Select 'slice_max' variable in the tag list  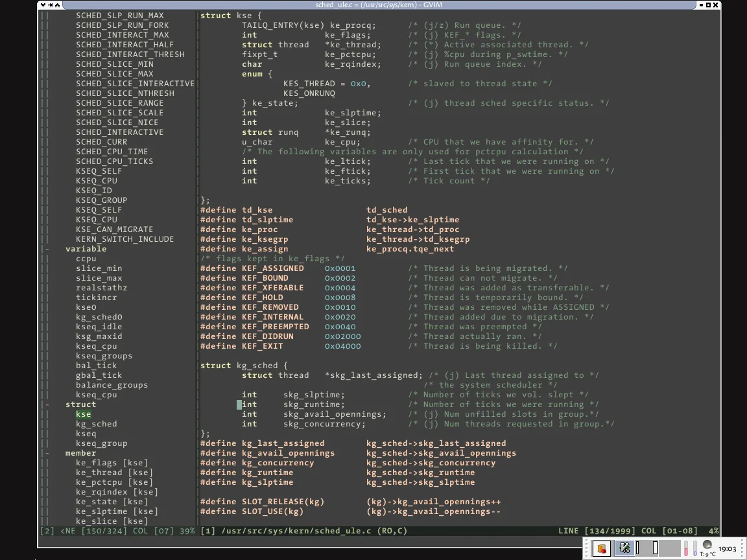pos(99,278)
